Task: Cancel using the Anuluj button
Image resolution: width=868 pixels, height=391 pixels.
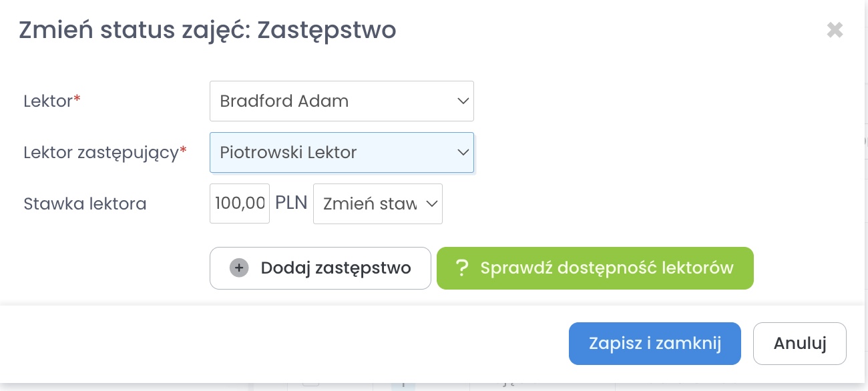Action: coord(799,344)
